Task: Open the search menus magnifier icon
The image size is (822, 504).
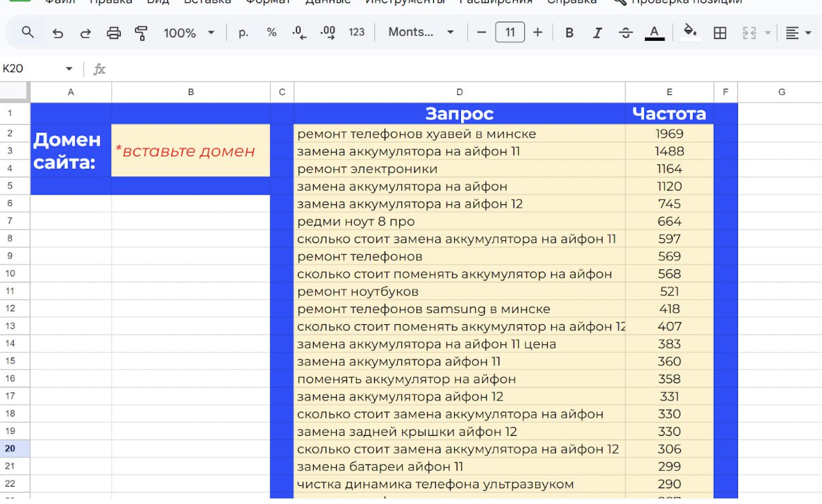Action: click(x=28, y=33)
